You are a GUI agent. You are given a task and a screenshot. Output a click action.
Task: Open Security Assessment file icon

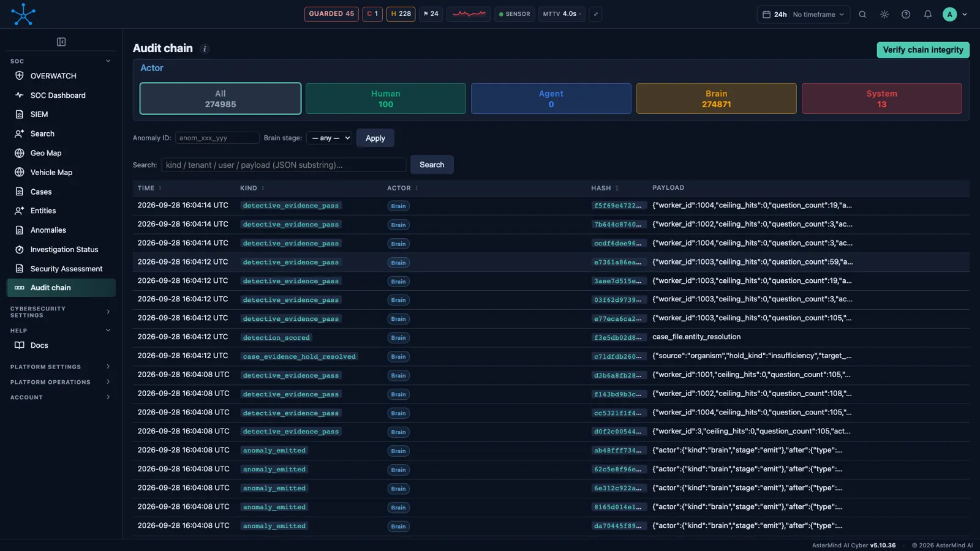(x=20, y=269)
